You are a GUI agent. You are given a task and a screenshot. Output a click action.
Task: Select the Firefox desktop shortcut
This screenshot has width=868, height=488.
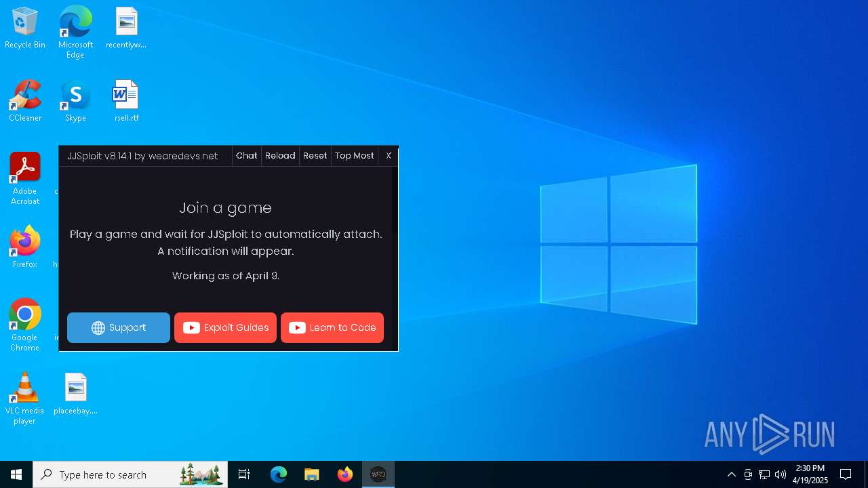(x=25, y=247)
